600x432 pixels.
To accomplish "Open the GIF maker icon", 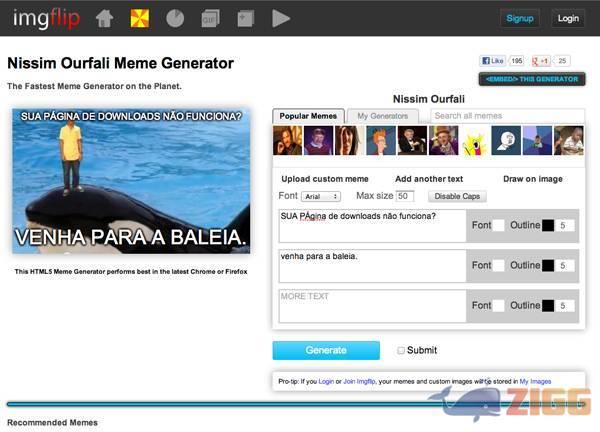I will click(210, 18).
